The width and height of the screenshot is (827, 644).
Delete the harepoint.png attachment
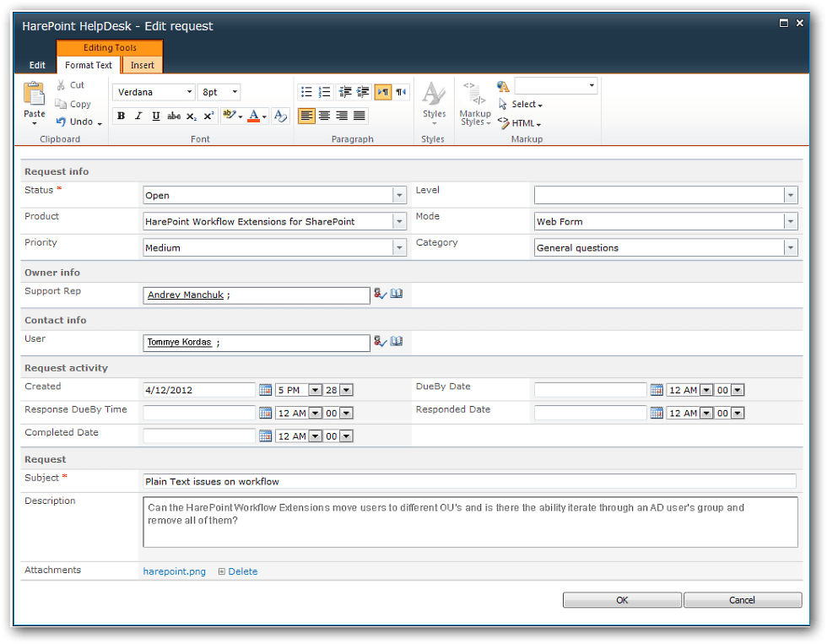pos(242,571)
